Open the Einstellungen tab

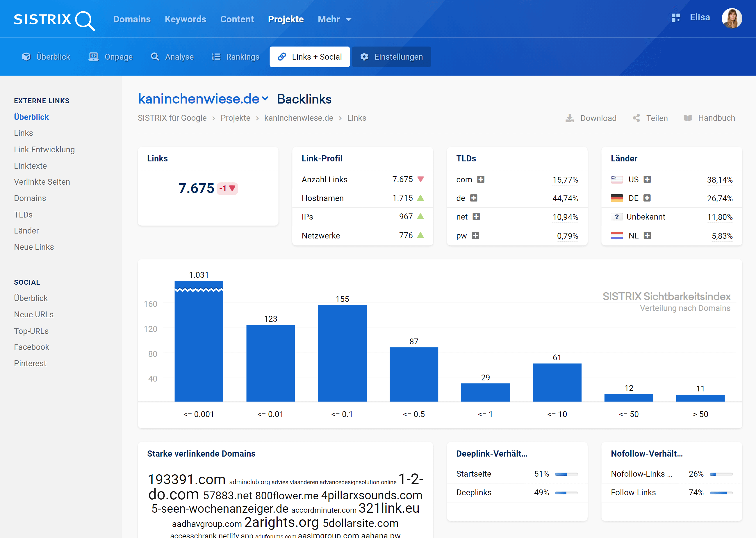391,57
